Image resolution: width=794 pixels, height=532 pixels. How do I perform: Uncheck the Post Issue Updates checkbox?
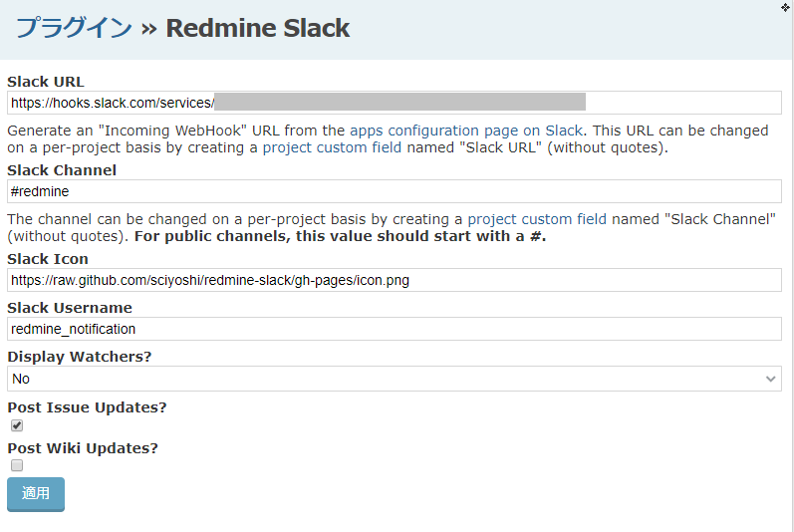(x=17, y=425)
